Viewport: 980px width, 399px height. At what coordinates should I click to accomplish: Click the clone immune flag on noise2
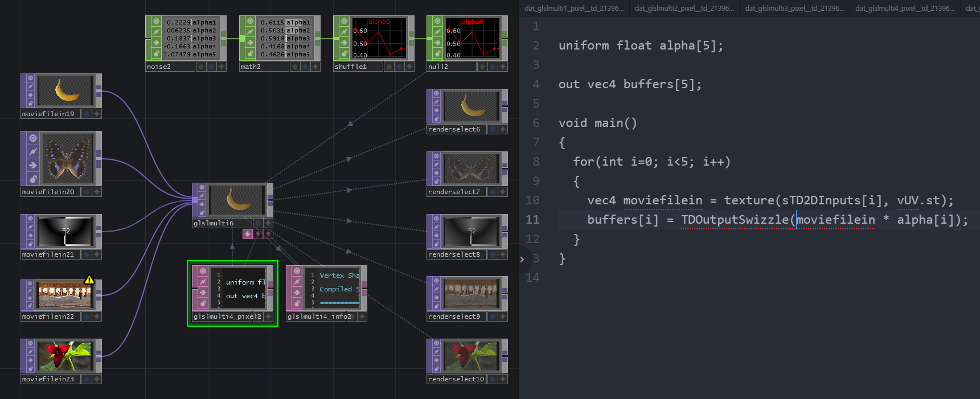156,32
